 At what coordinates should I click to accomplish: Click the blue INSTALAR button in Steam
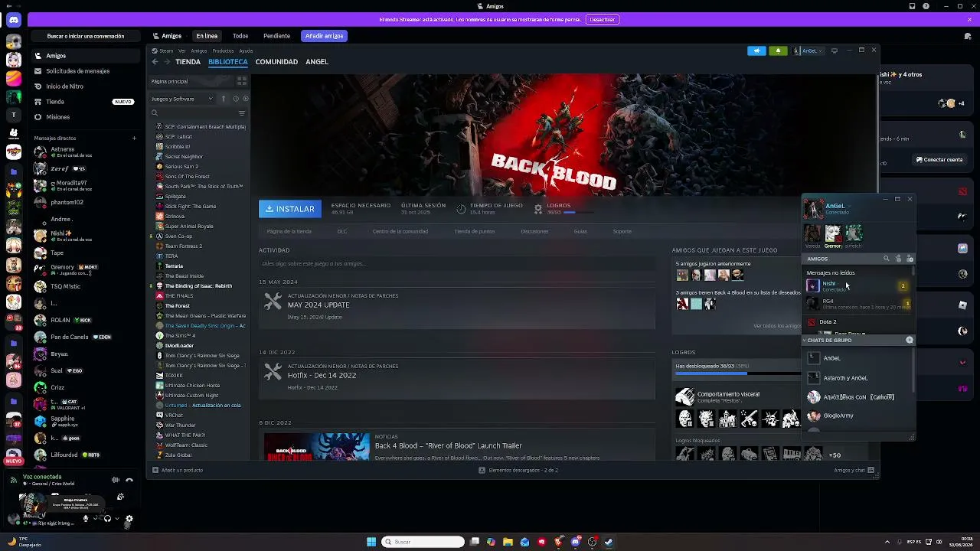point(289,209)
